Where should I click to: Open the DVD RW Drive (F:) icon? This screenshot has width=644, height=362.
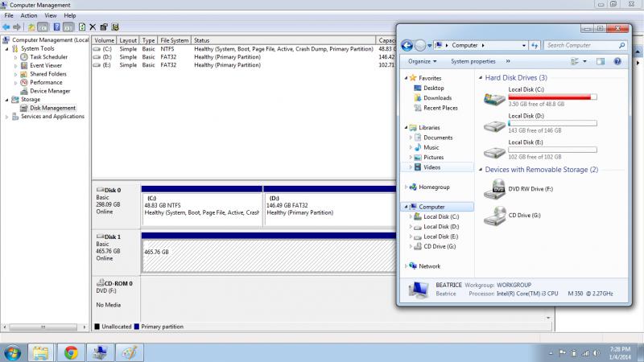[494, 189]
